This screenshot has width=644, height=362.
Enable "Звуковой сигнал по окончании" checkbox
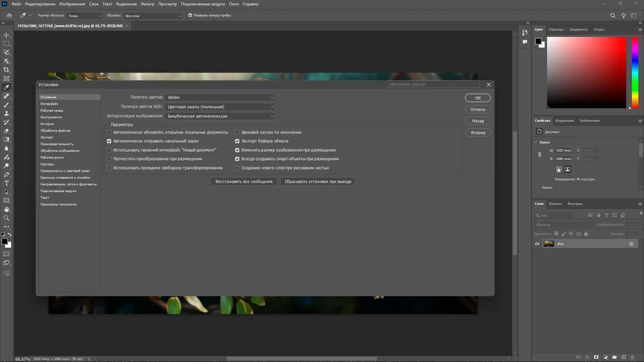[x=237, y=132]
